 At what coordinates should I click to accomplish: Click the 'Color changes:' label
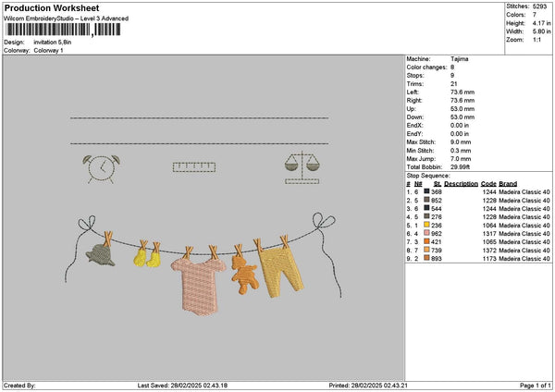(x=426, y=67)
